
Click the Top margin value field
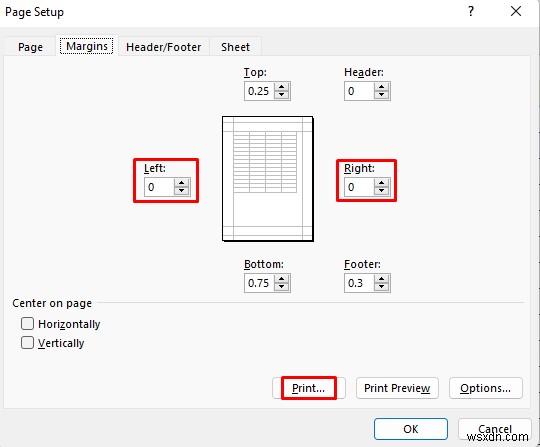(260, 91)
